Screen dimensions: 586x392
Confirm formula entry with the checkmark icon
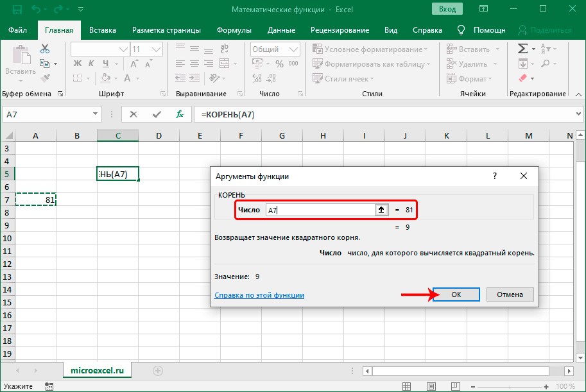[157, 114]
